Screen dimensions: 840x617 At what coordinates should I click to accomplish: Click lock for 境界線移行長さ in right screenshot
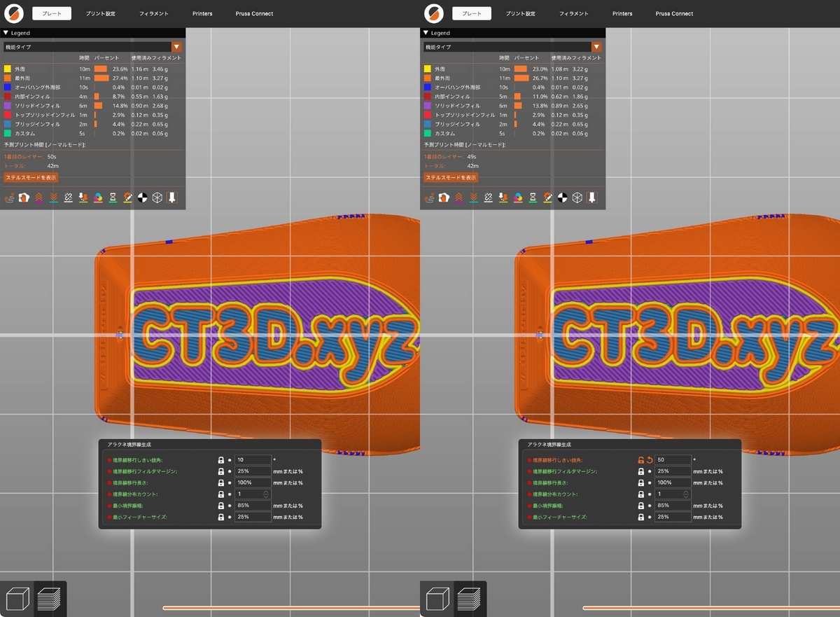pyautogui.click(x=640, y=483)
